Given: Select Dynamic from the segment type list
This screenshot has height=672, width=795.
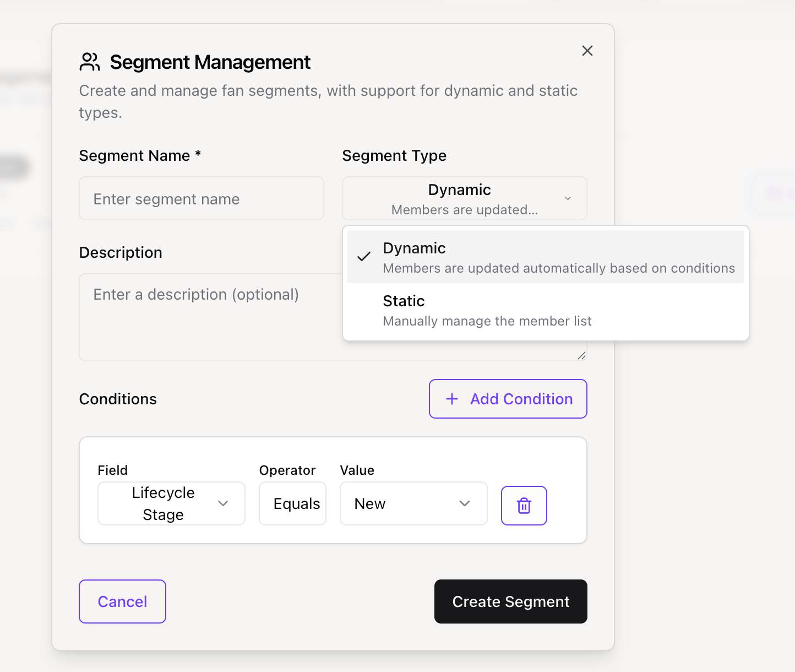Looking at the screenshot, I should tap(545, 257).
